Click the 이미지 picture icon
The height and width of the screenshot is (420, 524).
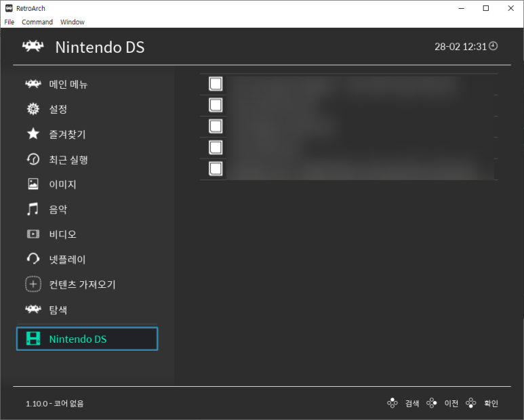33,184
